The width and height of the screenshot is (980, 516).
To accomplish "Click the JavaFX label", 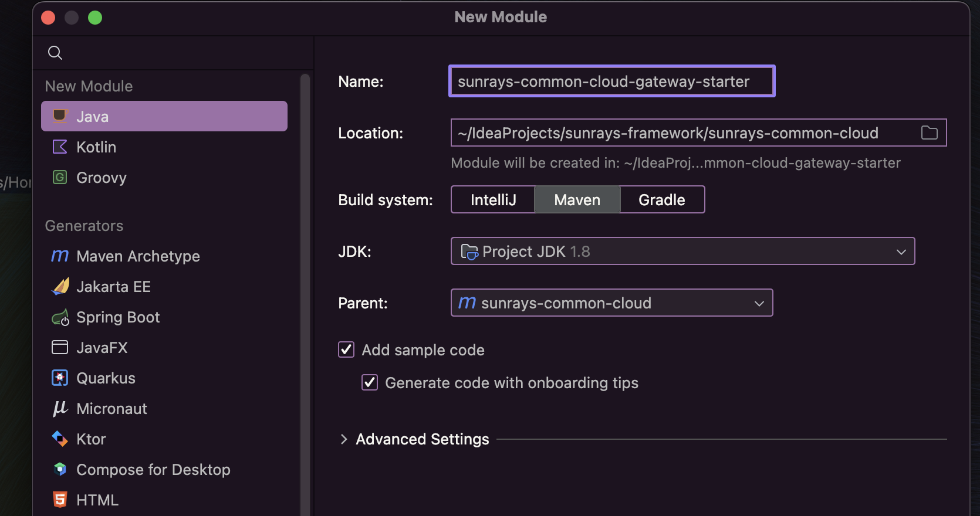I will pyautogui.click(x=102, y=348).
